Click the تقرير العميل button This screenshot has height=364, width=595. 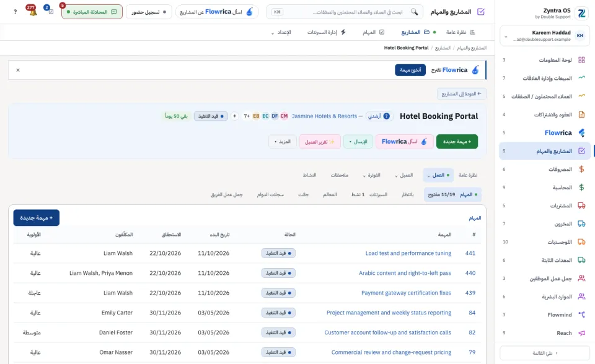[320, 141]
